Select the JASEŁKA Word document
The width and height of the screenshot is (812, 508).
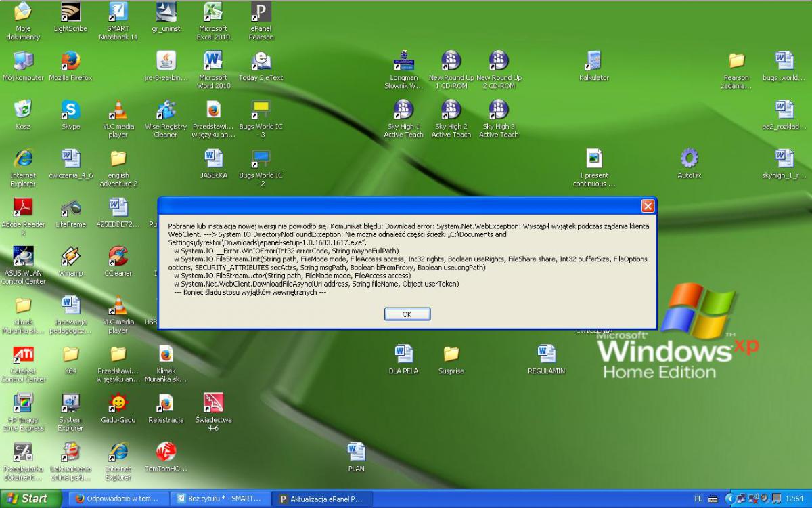tap(214, 164)
